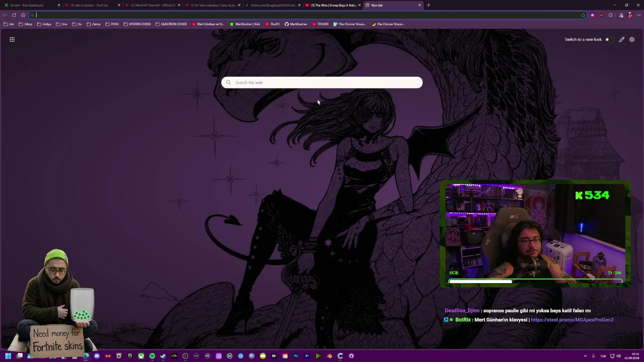Bookmark this page with the star icon
This screenshot has width=644, height=362.
coord(583,15)
